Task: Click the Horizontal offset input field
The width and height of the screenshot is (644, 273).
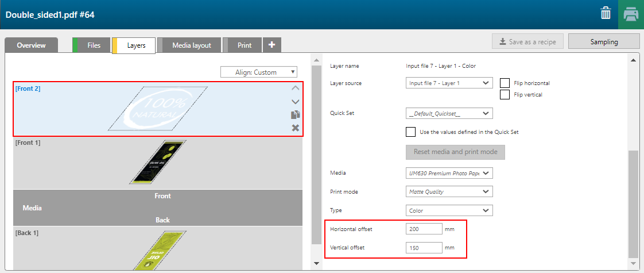Action: (424, 229)
